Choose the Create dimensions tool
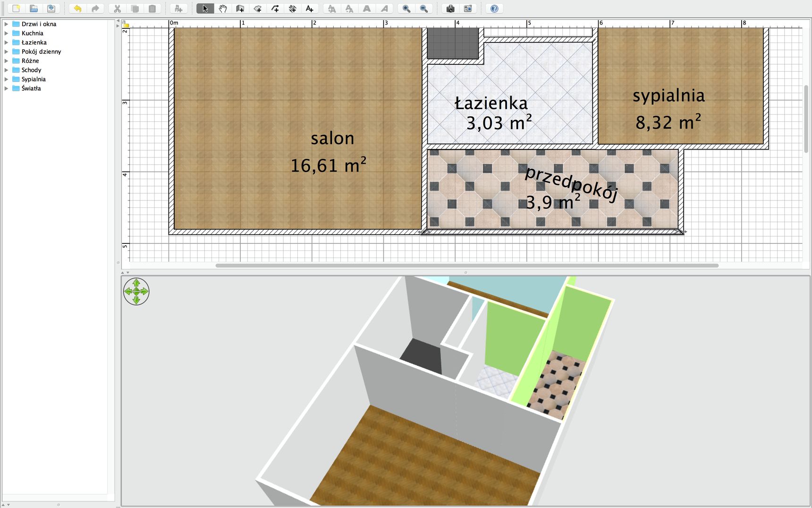 (x=292, y=9)
